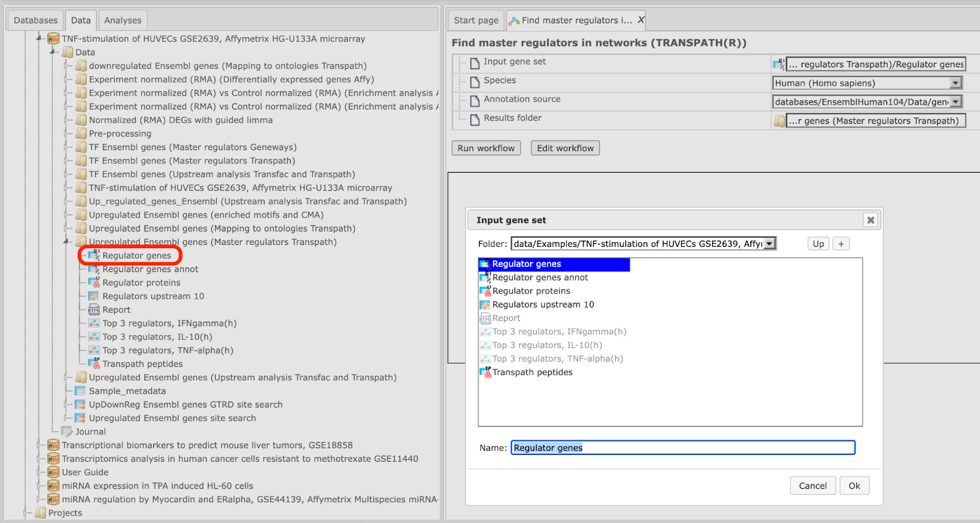Close the Find master regulators tab
Screen dimensions: 980x523
[641, 20]
